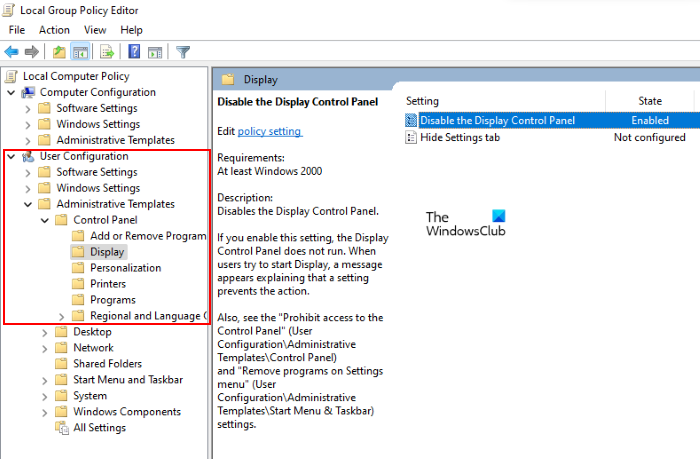700x459 pixels.
Task: Select Add or Remove Programs folder label
Action: (148, 236)
